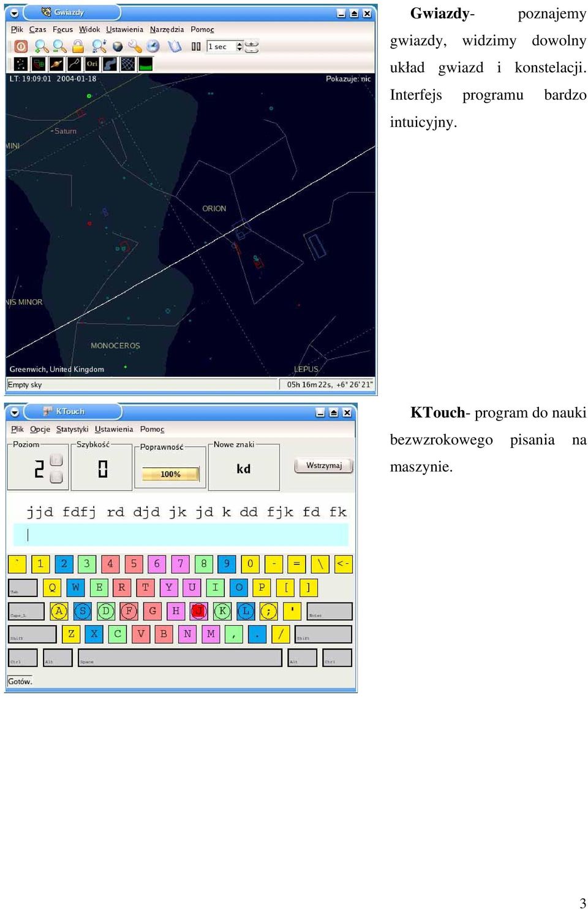Open Ustawienia menu in KTouch
588x909 pixels.
click(114, 429)
